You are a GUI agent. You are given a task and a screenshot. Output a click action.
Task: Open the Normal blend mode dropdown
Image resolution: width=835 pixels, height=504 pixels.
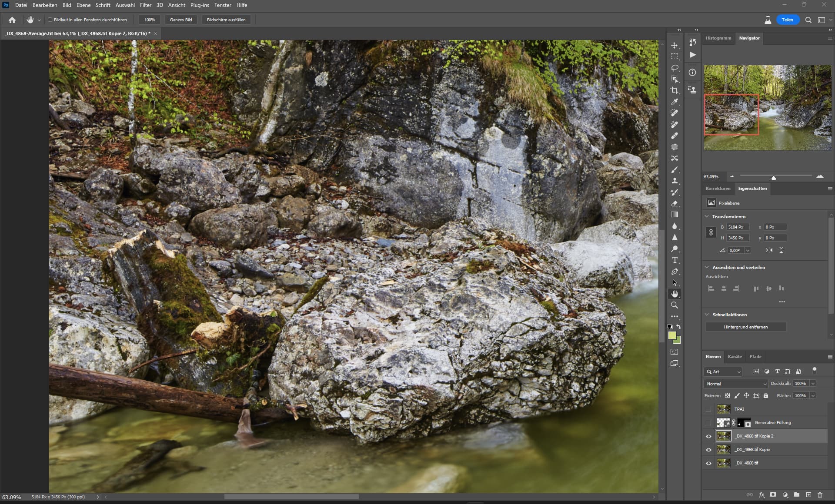coord(735,384)
